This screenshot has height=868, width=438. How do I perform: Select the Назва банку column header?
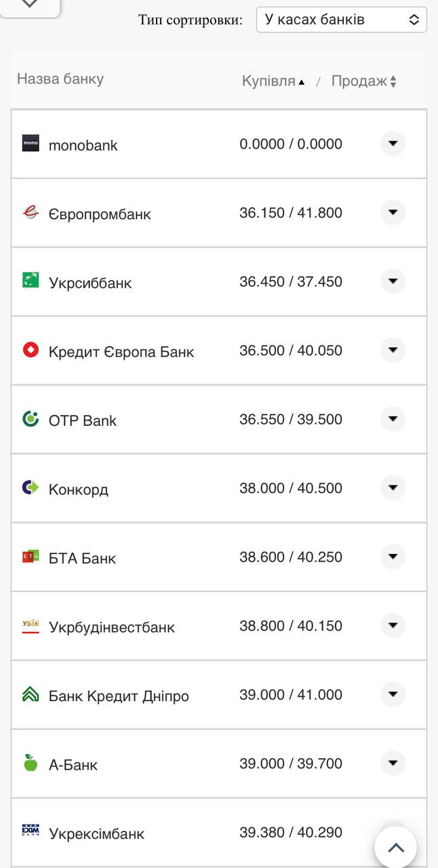[x=60, y=80]
